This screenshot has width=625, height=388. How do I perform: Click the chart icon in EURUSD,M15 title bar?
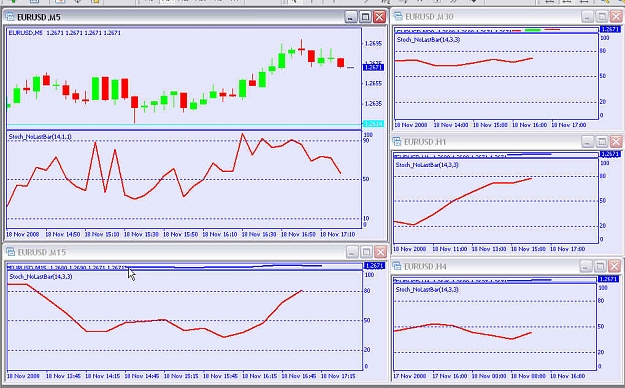(10, 252)
